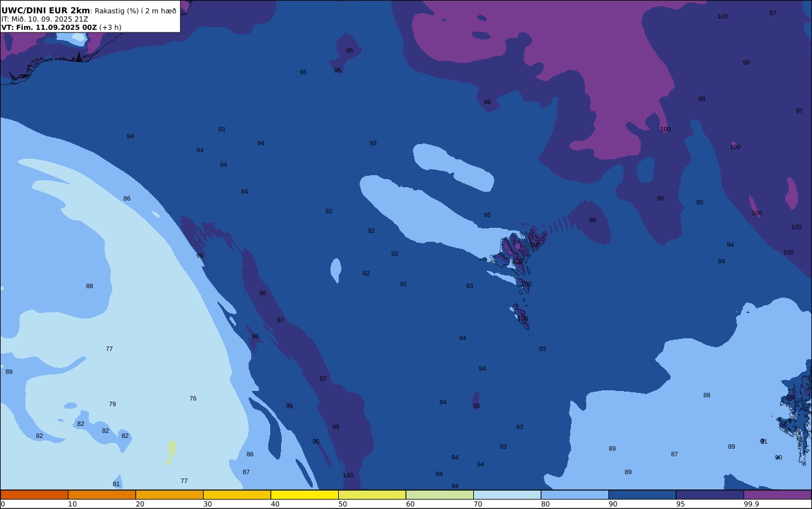
Task: Click the (+3 h) forecast offset text
Action: click(x=110, y=27)
